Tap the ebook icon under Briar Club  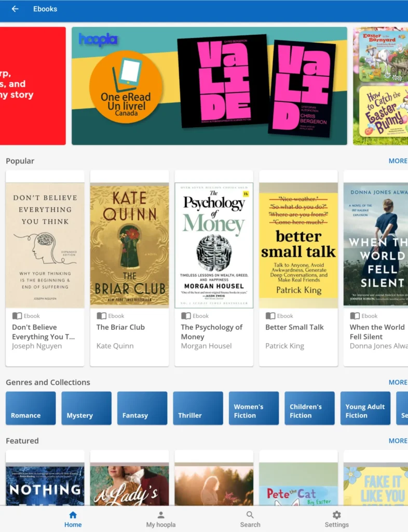pyautogui.click(x=102, y=316)
